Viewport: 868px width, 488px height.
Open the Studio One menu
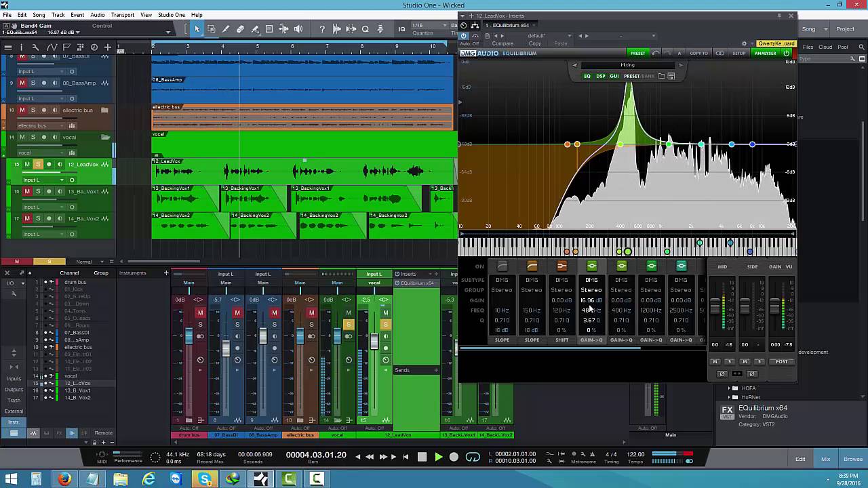(x=171, y=15)
